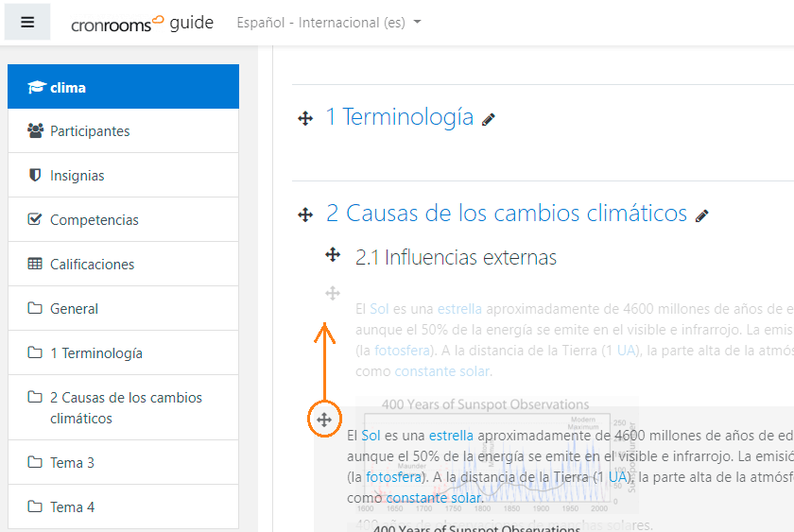Edit the 1 Terminología title with pencil icon
The width and height of the screenshot is (794, 532).
click(x=488, y=119)
